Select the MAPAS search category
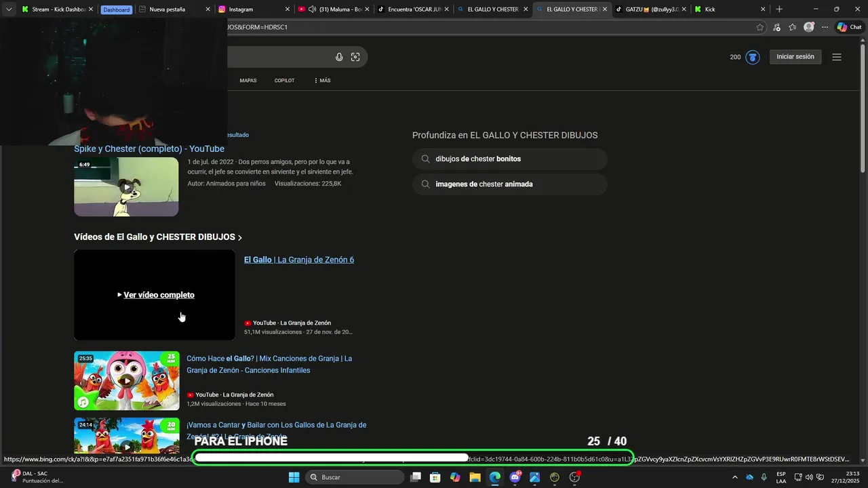The image size is (868, 488). 248,81
